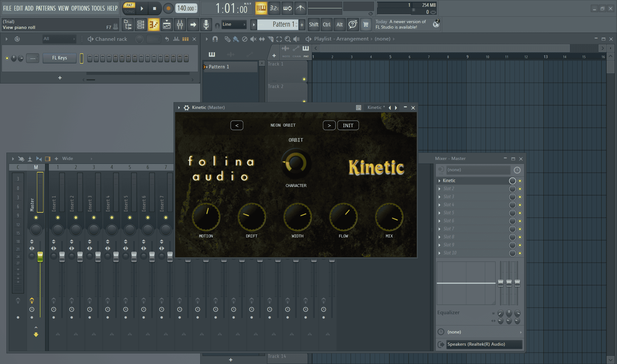Viewport: 617px width, 364px height.
Task: Toggle Insert 4 mute light in mixer
Action: point(112,218)
